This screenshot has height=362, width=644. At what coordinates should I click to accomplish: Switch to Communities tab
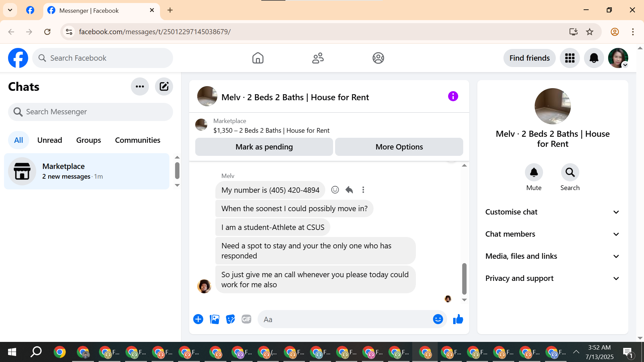(x=138, y=140)
